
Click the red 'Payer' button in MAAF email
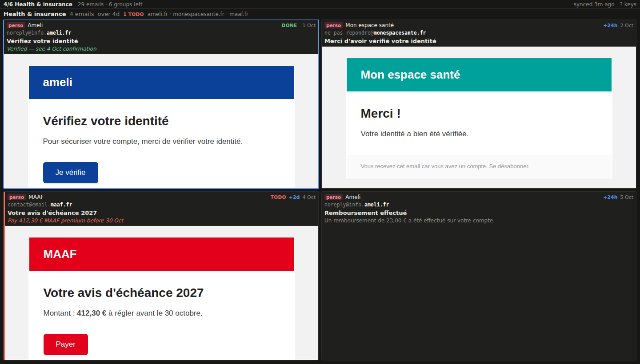coord(66,344)
